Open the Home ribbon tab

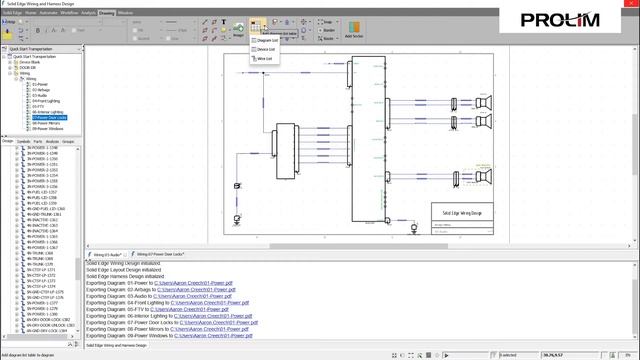31,13
